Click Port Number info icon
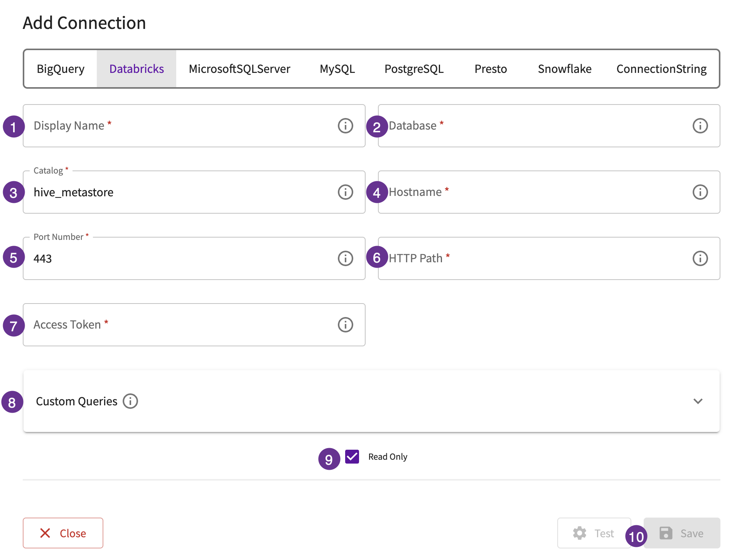The height and width of the screenshot is (560, 742). [x=345, y=258]
